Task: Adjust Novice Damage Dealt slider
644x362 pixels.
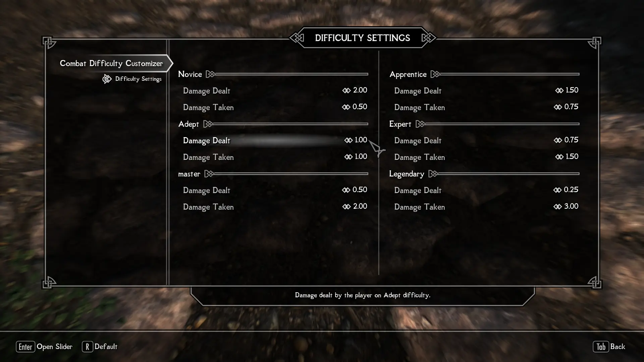Action: pos(273,90)
